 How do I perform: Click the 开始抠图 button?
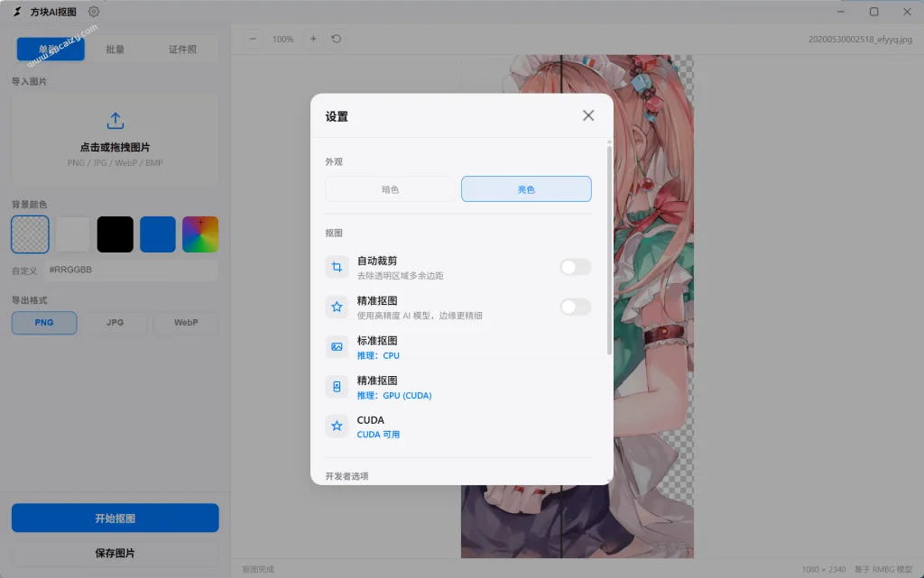[115, 518]
